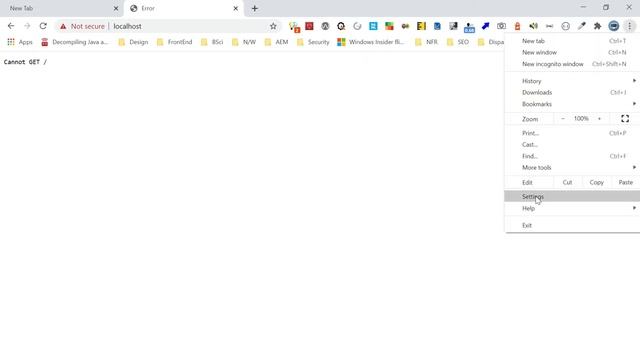Click the Chrome three-dot menu button

[x=630, y=26]
